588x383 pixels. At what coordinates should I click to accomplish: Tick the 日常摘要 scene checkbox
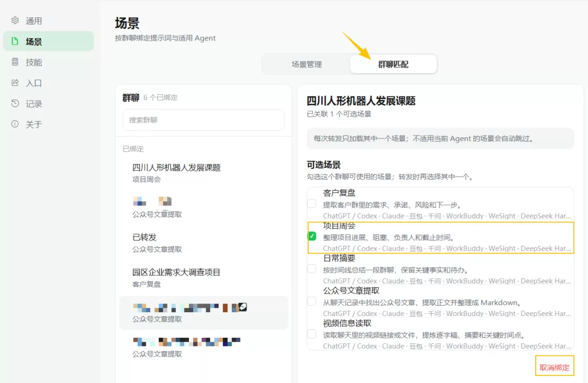click(x=311, y=269)
